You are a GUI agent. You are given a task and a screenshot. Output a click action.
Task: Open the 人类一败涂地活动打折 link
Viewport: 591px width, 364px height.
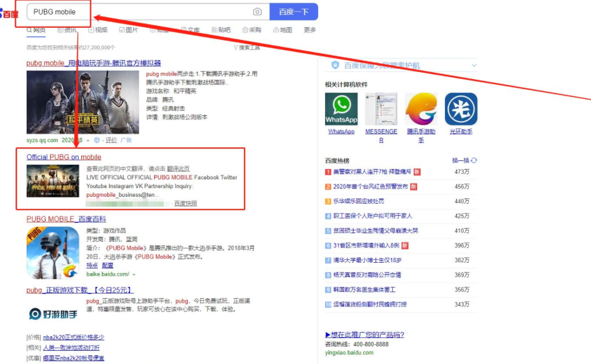coord(71,348)
